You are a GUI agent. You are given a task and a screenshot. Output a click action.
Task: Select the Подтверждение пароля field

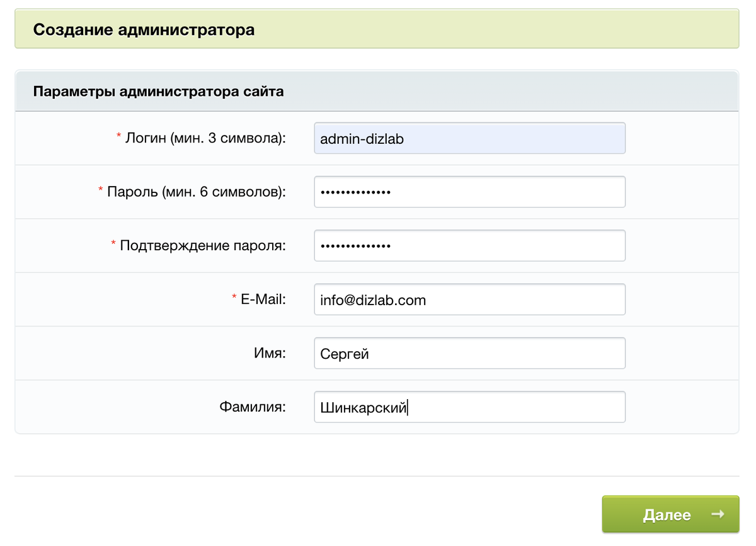(x=469, y=245)
